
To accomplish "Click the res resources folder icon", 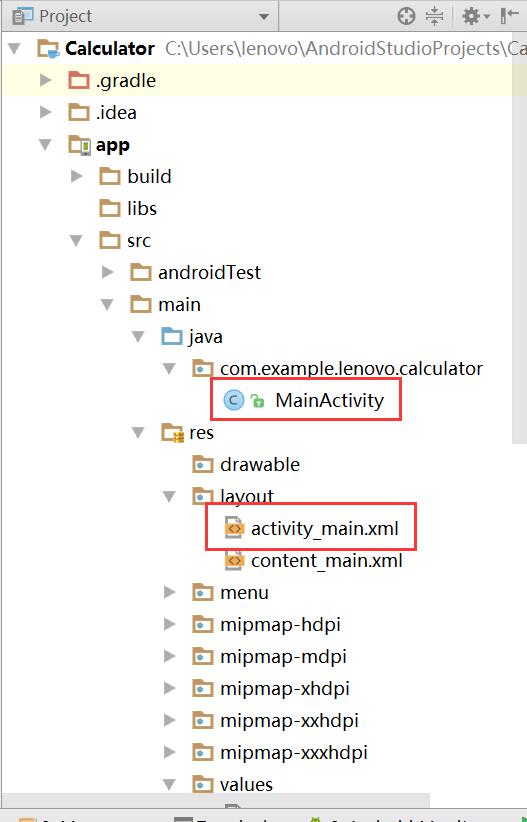I will click(x=172, y=433).
